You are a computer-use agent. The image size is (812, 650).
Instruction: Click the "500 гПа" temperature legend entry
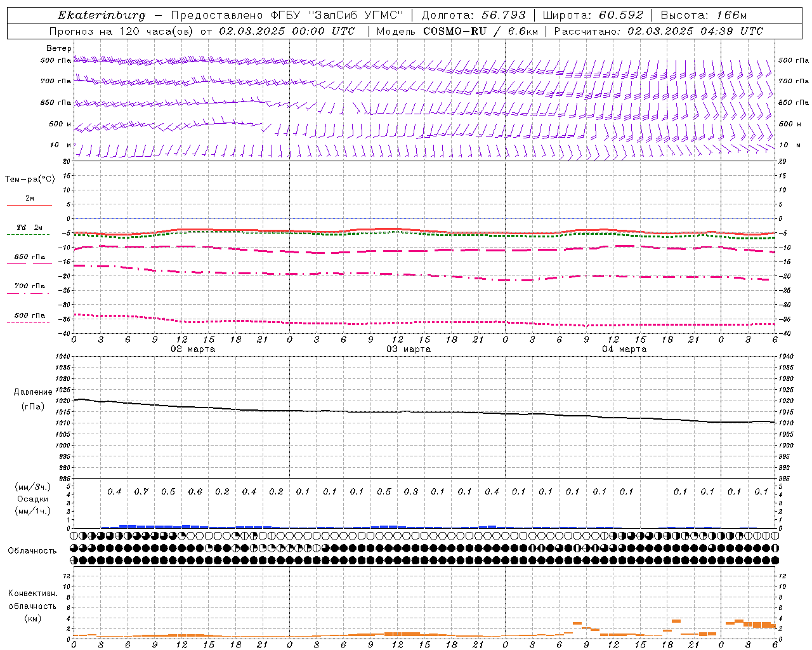[x=30, y=315]
